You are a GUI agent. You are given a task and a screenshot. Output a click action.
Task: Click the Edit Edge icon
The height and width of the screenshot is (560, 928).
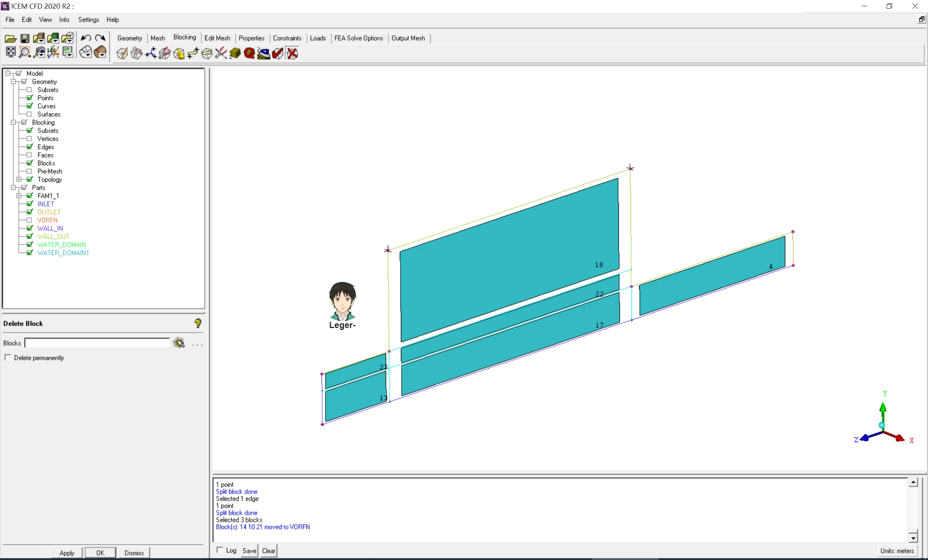coord(221,54)
